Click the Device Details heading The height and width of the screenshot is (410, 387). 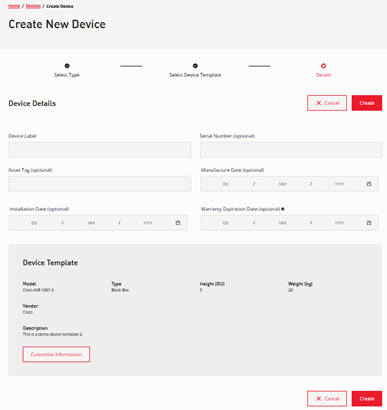point(32,103)
